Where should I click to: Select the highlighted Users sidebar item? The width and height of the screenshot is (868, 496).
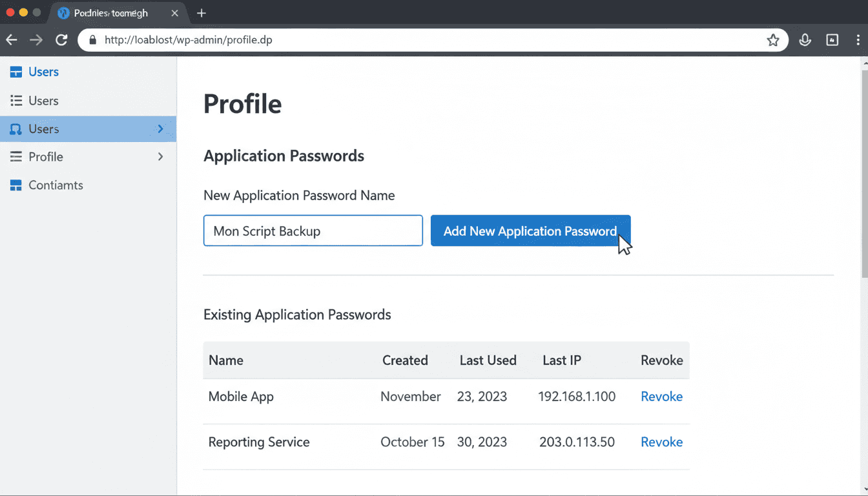coord(88,129)
